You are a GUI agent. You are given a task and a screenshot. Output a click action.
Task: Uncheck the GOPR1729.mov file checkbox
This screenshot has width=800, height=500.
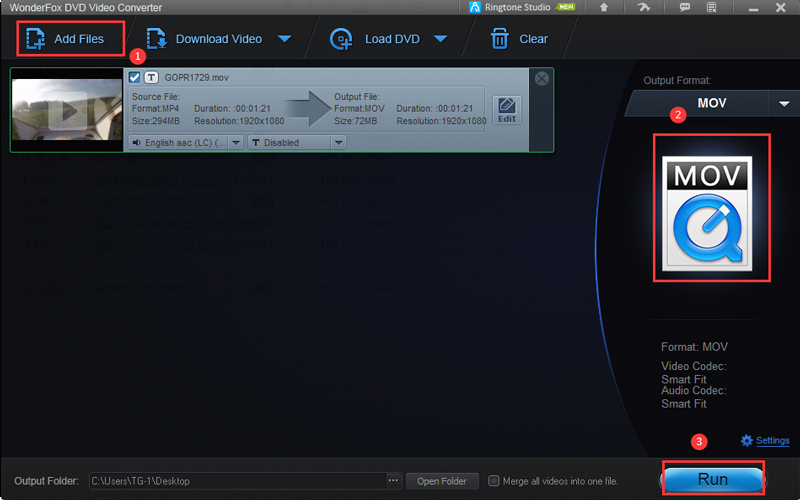tap(135, 77)
